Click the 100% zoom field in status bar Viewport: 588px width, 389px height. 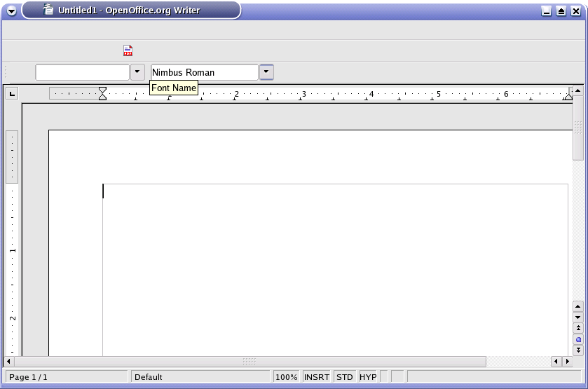click(286, 377)
